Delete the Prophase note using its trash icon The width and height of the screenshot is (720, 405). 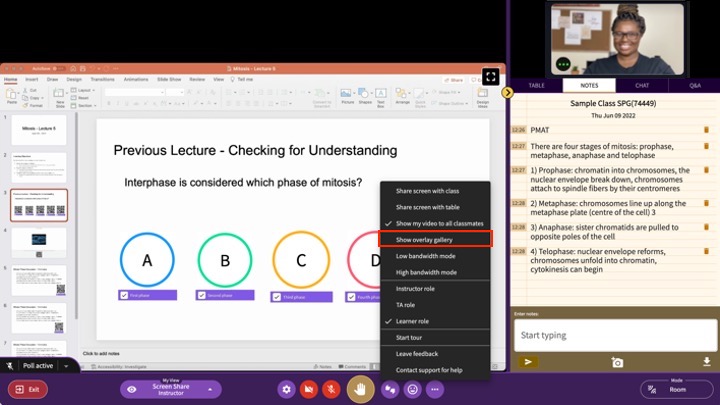coord(706,170)
